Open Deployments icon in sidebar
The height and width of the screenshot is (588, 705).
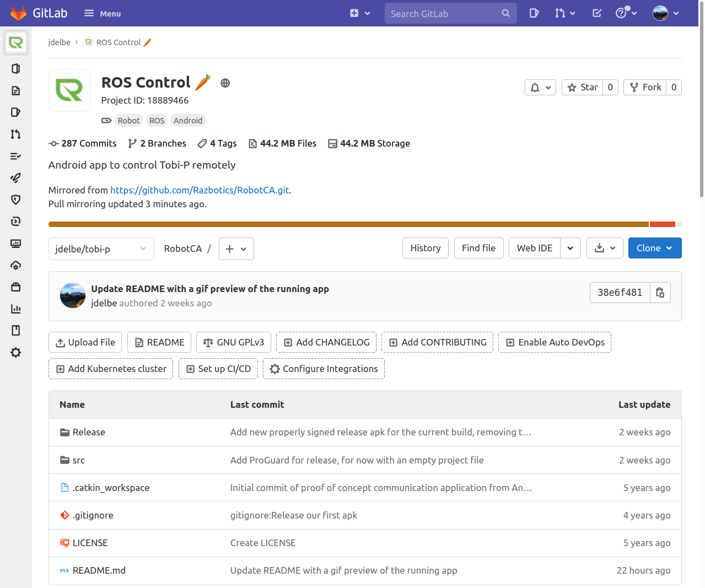point(16,222)
